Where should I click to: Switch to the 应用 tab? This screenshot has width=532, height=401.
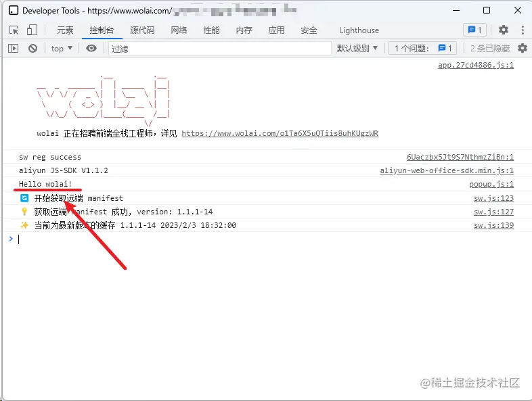(x=277, y=30)
